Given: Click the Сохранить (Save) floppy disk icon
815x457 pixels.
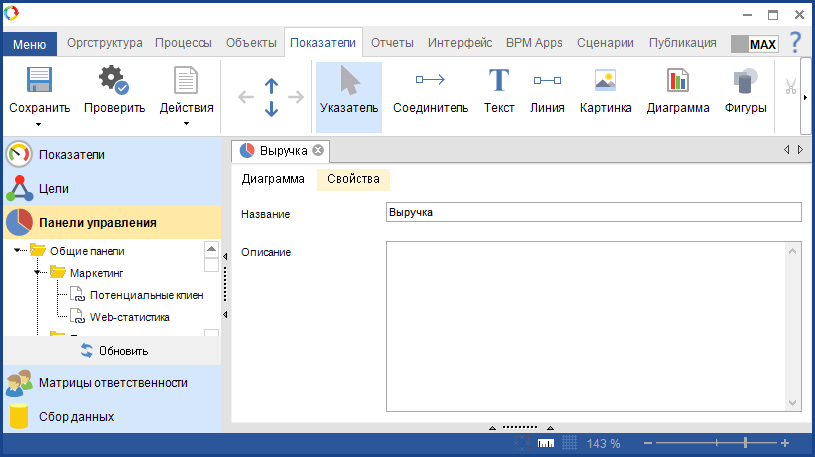Looking at the screenshot, I should [x=39, y=82].
